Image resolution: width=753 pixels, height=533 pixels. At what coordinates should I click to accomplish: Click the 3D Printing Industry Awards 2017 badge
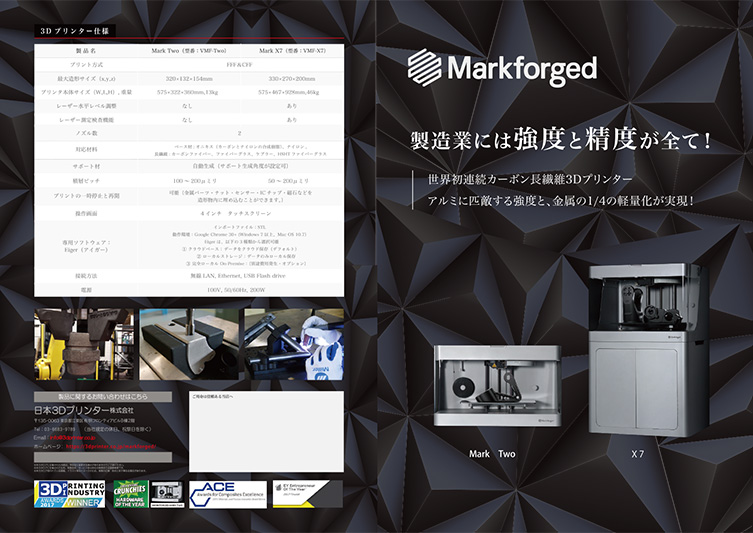click(x=70, y=495)
